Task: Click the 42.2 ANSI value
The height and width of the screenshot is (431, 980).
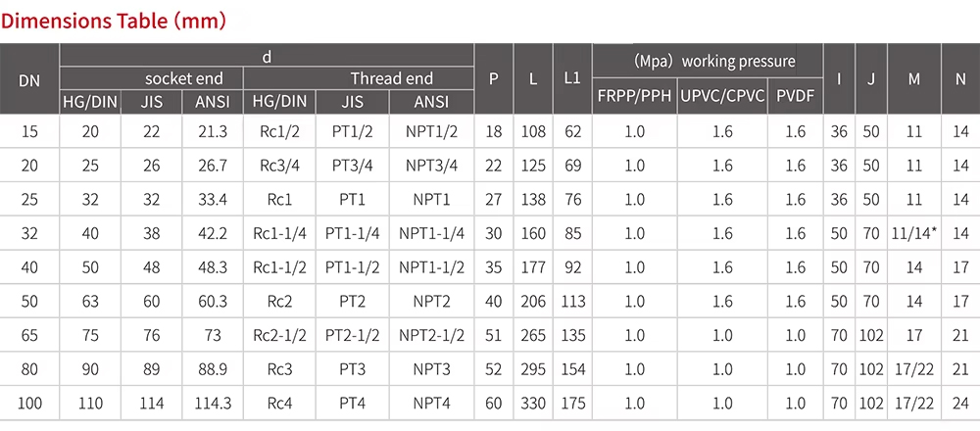Action: (213, 233)
